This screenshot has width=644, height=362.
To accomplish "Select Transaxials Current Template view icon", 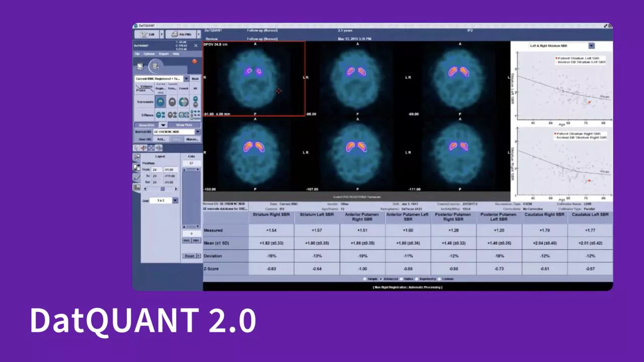I will click(x=172, y=102).
